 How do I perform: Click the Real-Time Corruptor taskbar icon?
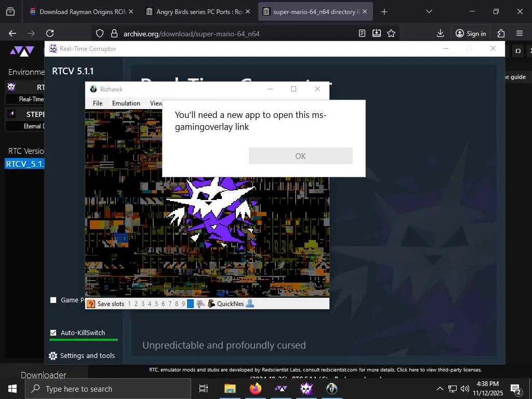click(x=307, y=389)
